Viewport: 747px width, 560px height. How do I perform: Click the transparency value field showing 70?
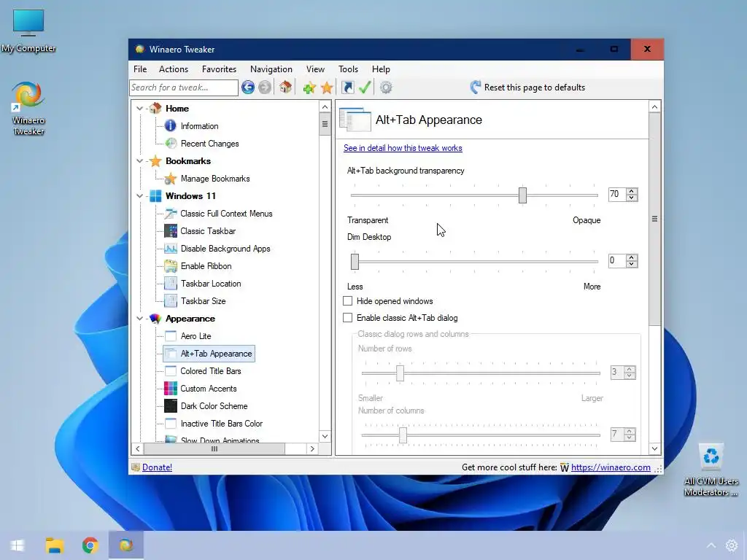pos(617,194)
